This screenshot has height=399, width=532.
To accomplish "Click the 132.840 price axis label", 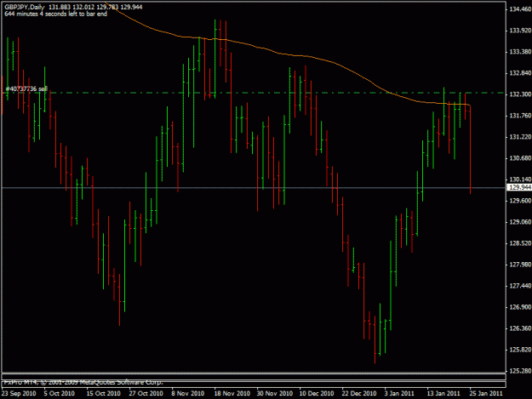I will tap(520, 73).
